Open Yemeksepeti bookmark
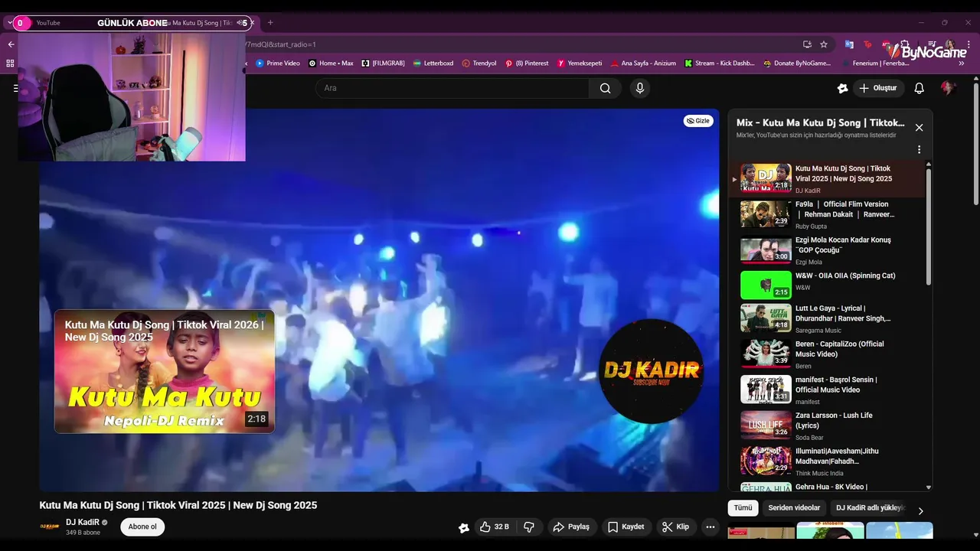This screenshot has height=551, width=980. click(x=580, y=64)
